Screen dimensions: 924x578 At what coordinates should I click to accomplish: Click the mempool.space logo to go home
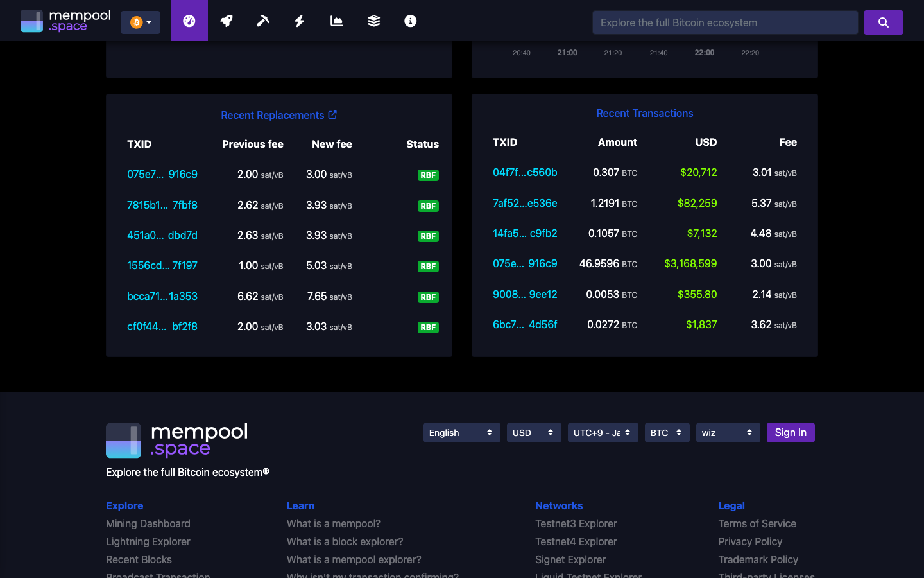click(x=65, y=20)
